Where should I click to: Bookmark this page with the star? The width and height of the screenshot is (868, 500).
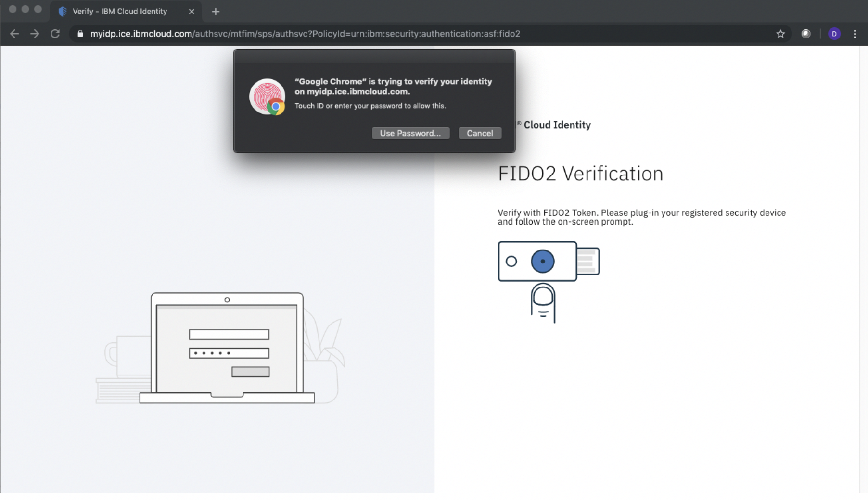click(780, 34)
